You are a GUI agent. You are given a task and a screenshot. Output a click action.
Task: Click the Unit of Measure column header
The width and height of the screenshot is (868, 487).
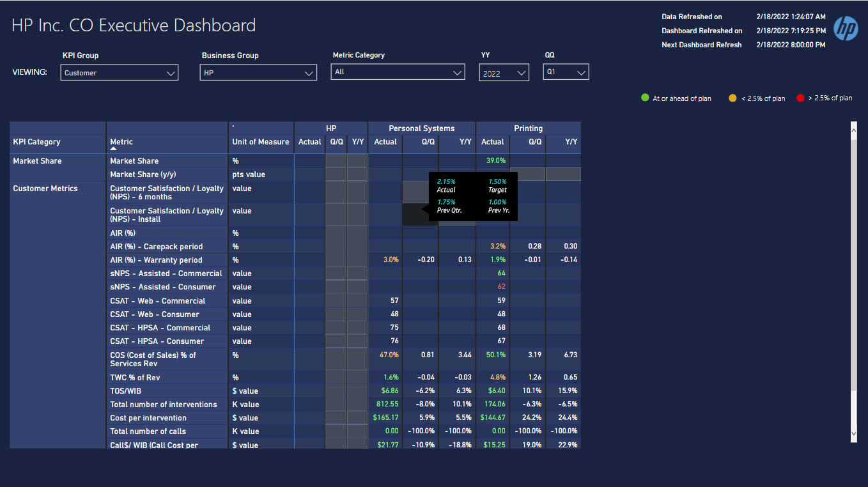pyautogui.click(x=260, y=142)
